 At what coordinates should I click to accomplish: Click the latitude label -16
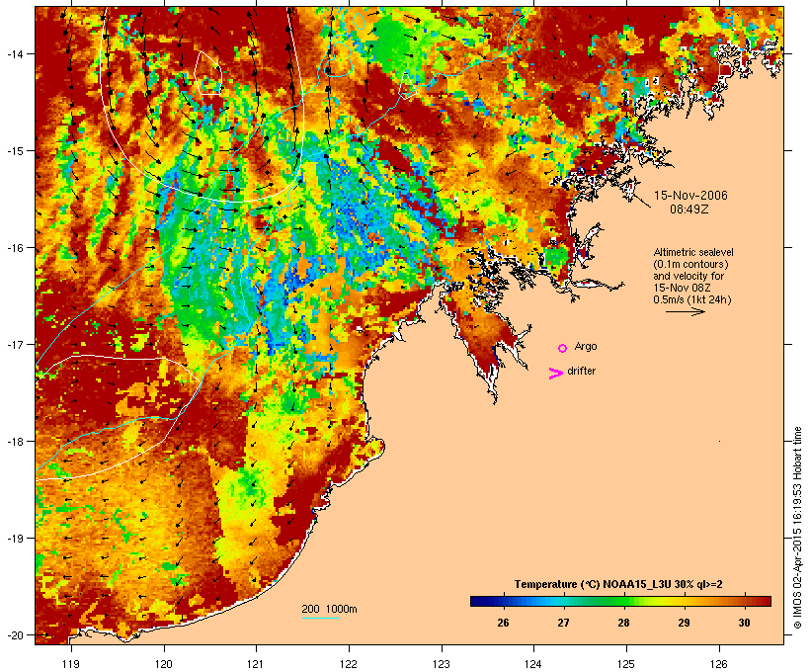click(14, 248)
